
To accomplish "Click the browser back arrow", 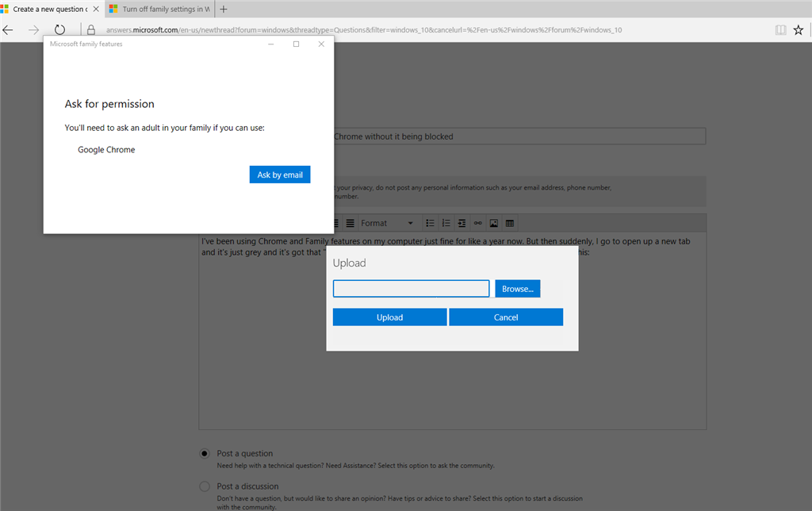I will [8, 30].
